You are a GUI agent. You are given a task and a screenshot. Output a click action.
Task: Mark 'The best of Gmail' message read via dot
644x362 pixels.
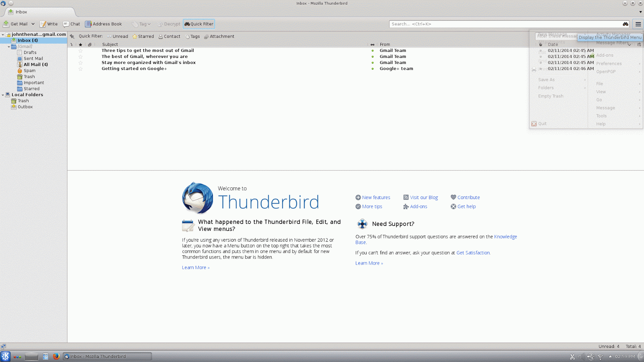tap(372, 57)
